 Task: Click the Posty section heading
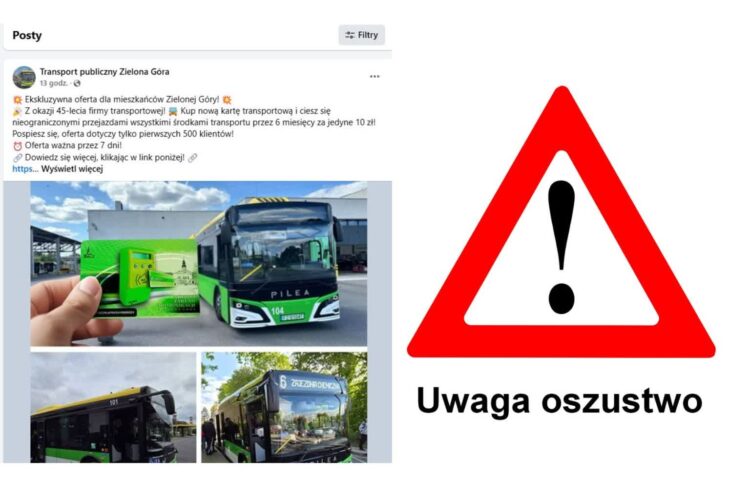27,35
